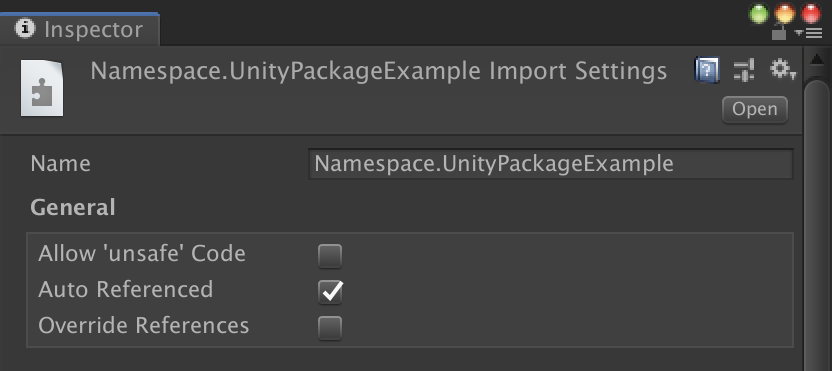
Task: Enable the Override References checkbox
Action: pyautogui.click(x=330, y=327)
